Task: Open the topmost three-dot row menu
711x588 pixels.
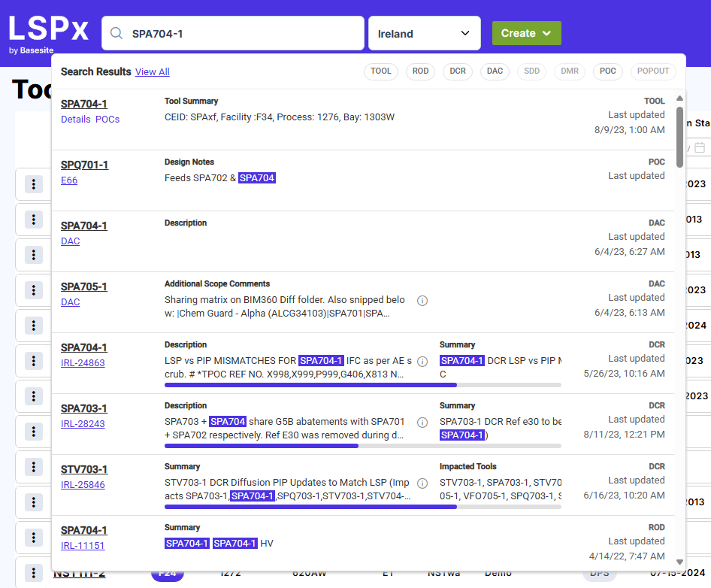Action: click(x=34, y=184)
